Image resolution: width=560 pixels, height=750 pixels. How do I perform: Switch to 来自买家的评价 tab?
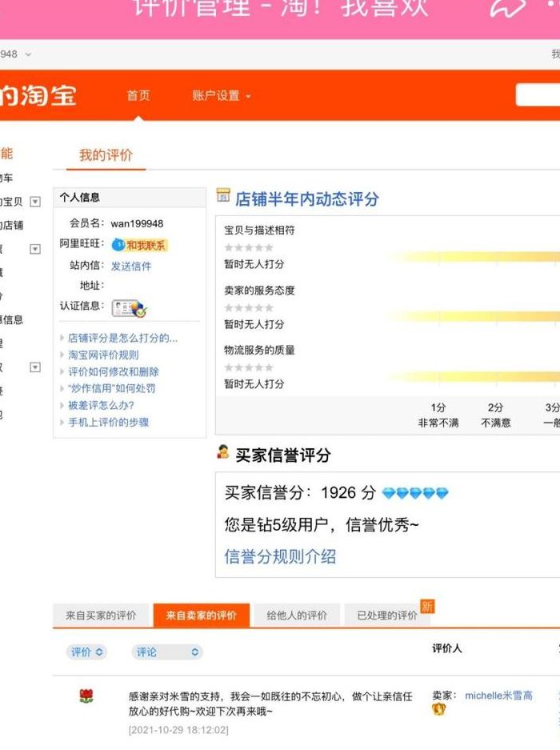pyautogui.click(x=101, y=616)
